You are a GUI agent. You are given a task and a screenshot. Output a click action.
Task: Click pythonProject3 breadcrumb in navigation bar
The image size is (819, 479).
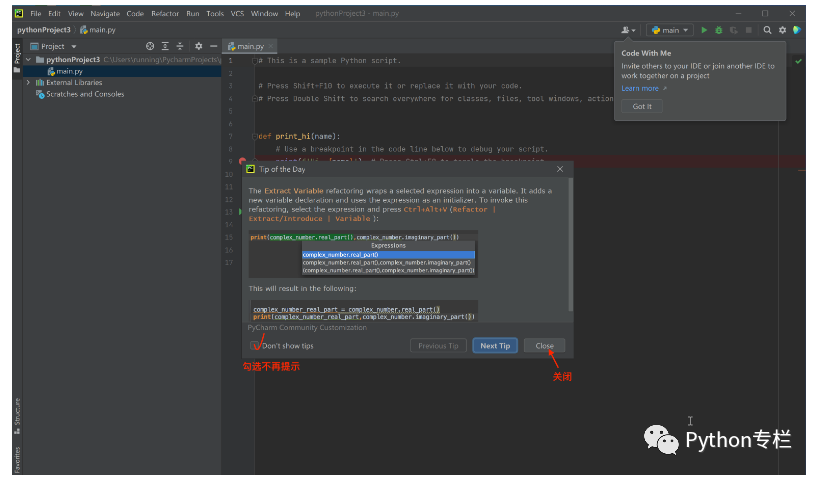[44, 30]
